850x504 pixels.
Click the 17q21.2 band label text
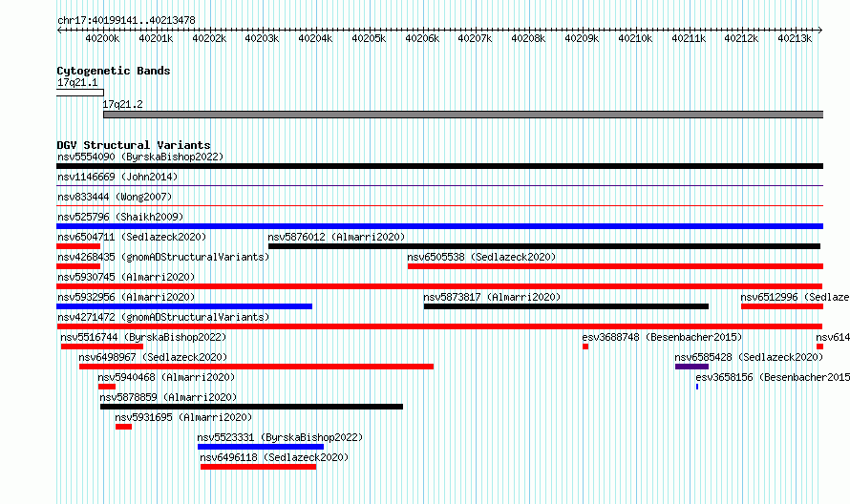(x=123, y=104)
